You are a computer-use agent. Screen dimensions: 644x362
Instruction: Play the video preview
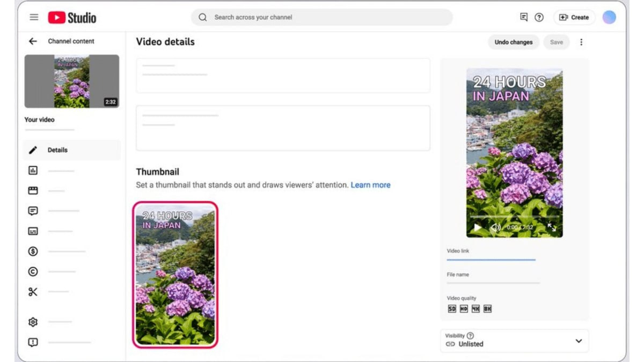[477, 227]
